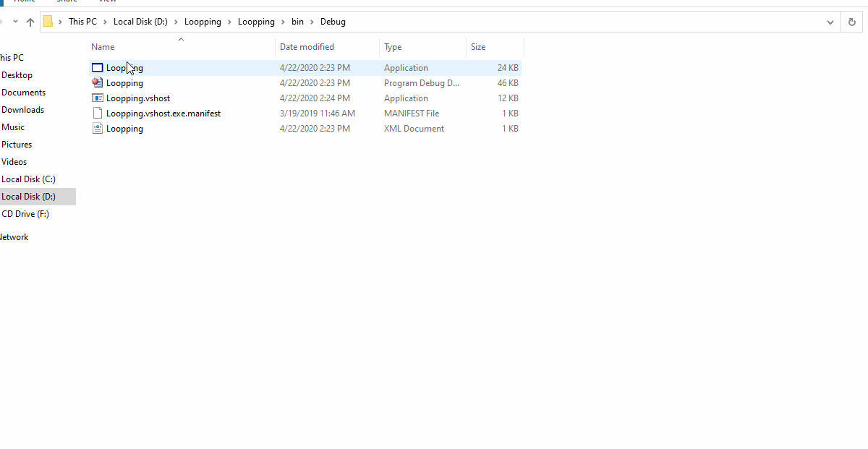Image resolution: width=868 pixels, height=449 pixels.
Task: Open This PC in navigation pane
Action: point(12,58)
